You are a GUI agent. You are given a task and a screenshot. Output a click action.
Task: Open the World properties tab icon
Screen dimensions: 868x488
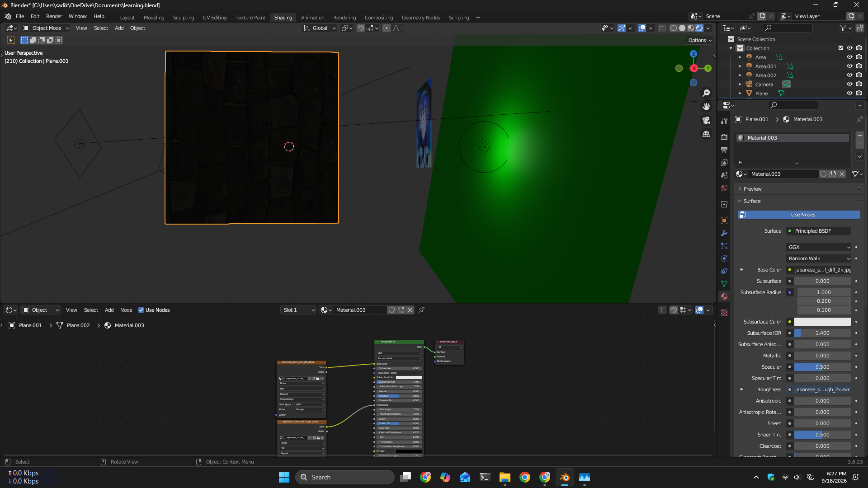point(724,188)
